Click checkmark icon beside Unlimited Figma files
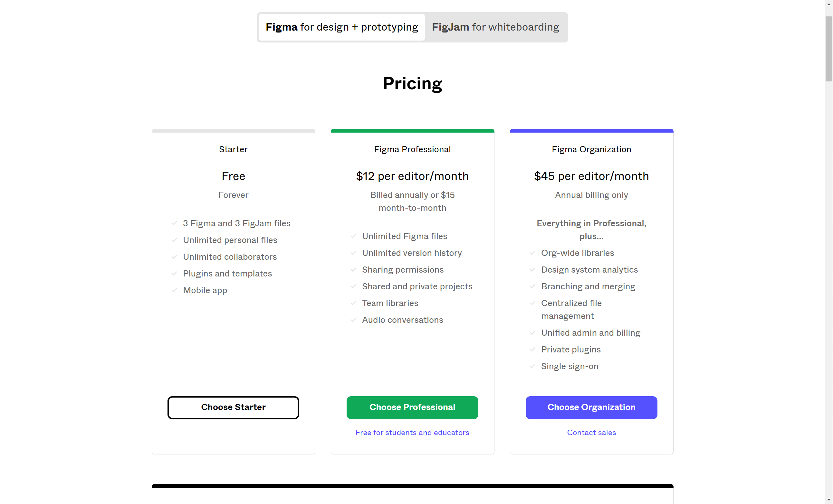 [353, 236]
